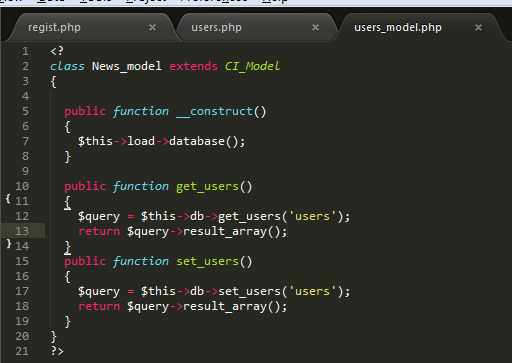The height and width of the screenshot is (363, 512).
Task: Click line number 1 in the gutter
Action: pyautogui.click(x=25, y=51)
